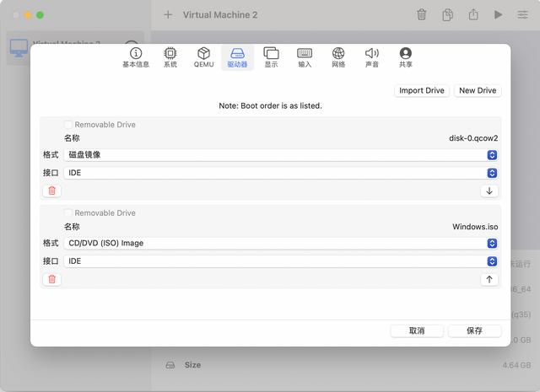The width and height of the screenshot is (540, 392).
Task: Move Windows.iso drive up in boot order
Action: point(489,279)
